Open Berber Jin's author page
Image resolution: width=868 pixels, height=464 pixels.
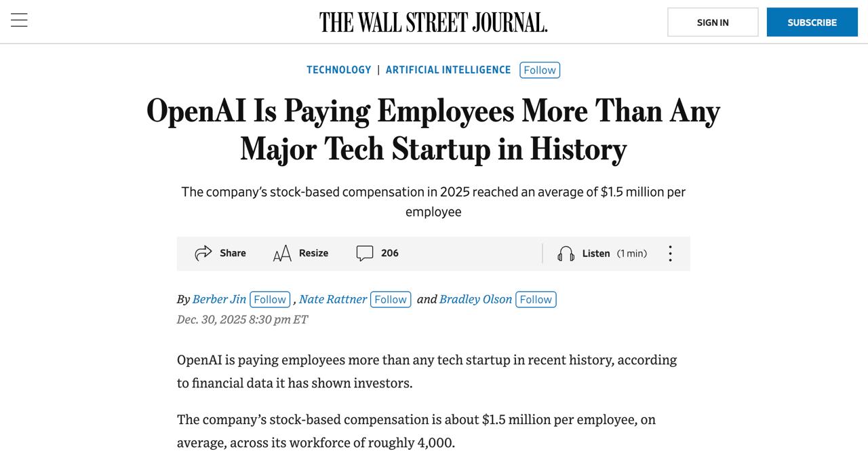pyautogui.click(x=219, y=299)
